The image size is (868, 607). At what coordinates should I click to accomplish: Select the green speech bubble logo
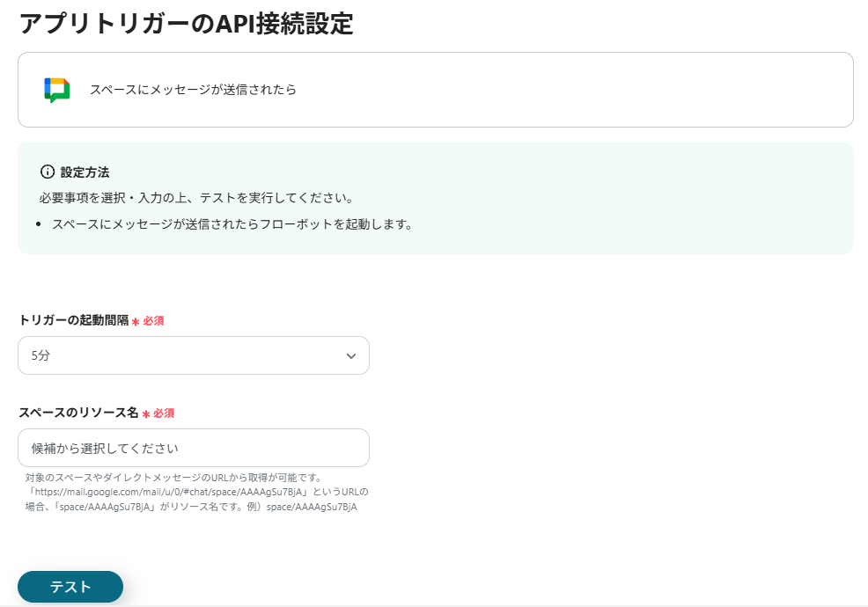[x=56, y=89]
